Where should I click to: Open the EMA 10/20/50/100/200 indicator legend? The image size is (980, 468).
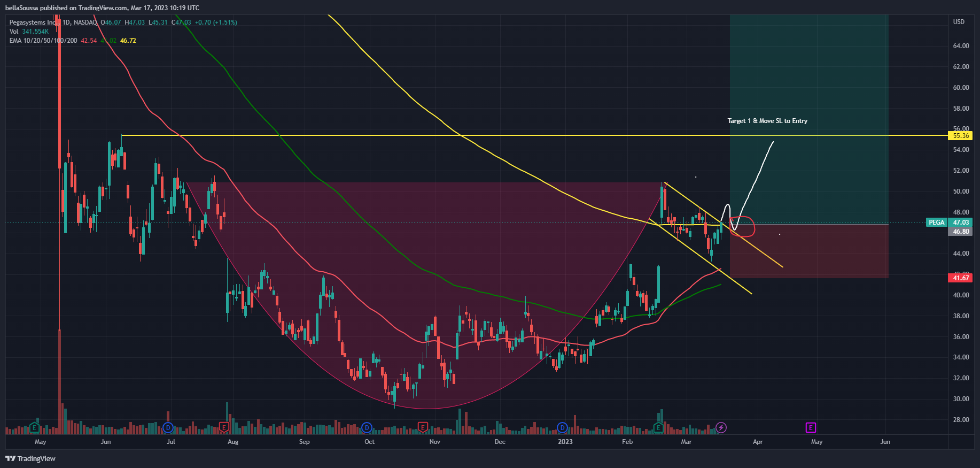click(43, 41)
